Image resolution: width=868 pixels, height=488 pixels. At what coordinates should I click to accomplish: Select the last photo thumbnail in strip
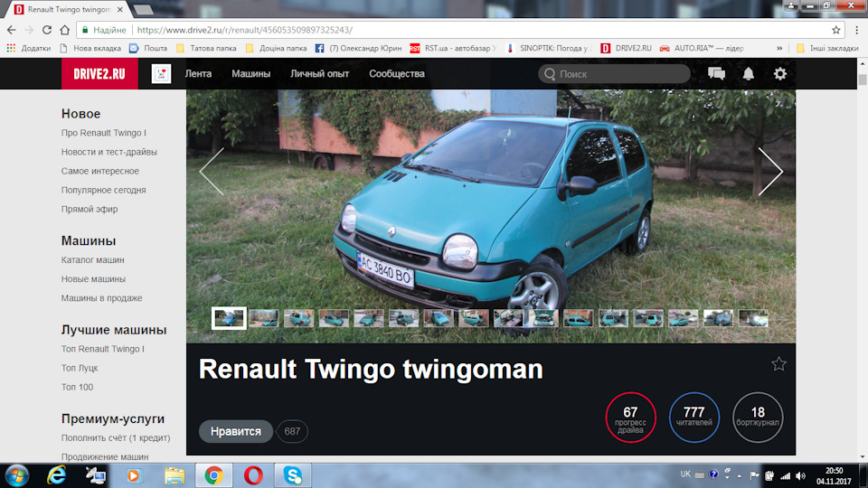[753, 318]
